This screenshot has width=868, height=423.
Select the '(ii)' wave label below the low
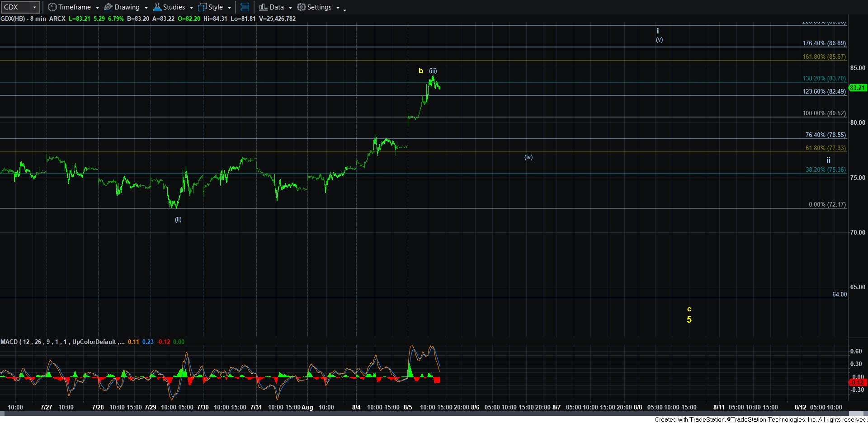coord(178,219)
